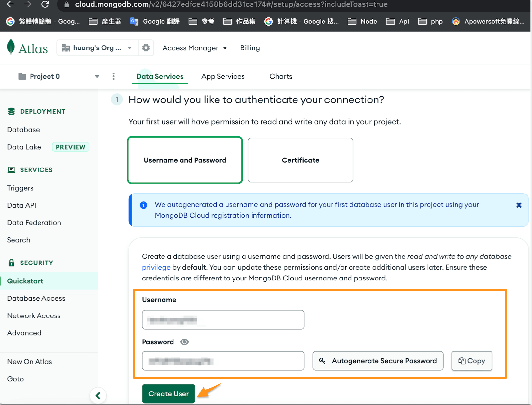Screen dimensions: 532x405
Task: Open the Project 0 three-dot menu
Action: [113, 76]
